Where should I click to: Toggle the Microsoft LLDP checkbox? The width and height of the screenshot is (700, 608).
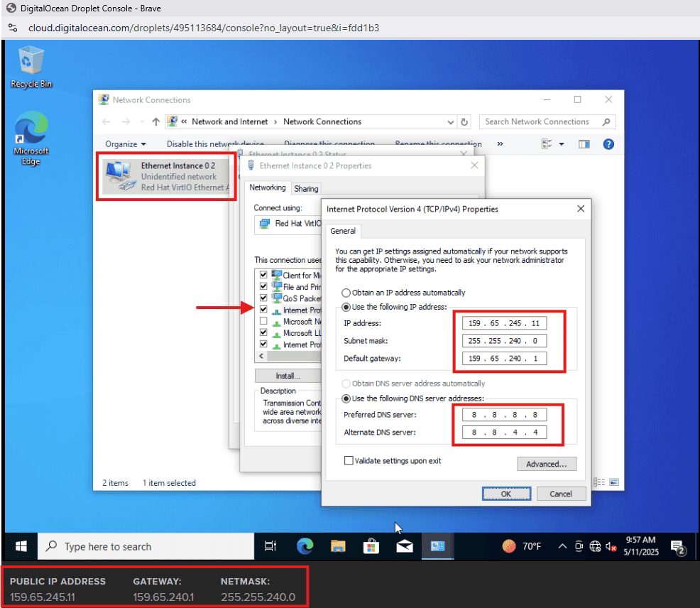coord(263,332)
